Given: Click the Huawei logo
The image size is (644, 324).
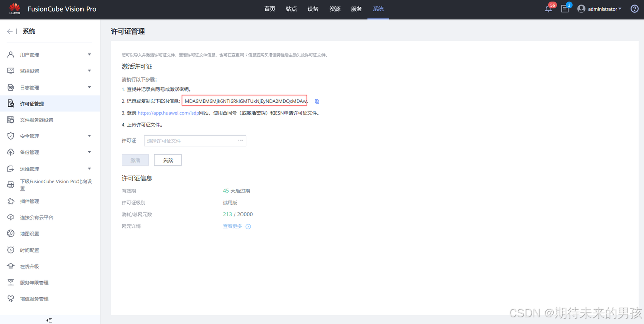Looking at the screenshot, I should 14,9.
